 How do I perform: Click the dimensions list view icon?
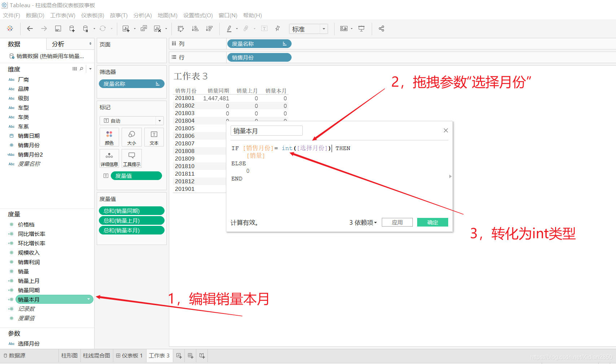tap(75, 69)
